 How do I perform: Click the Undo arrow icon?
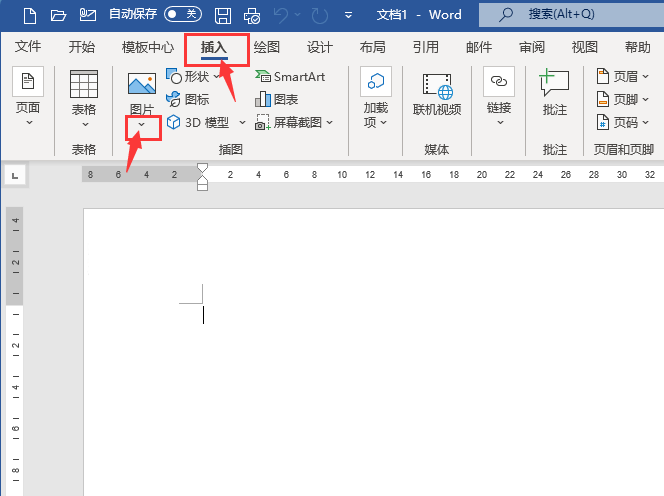pos(281,15)
